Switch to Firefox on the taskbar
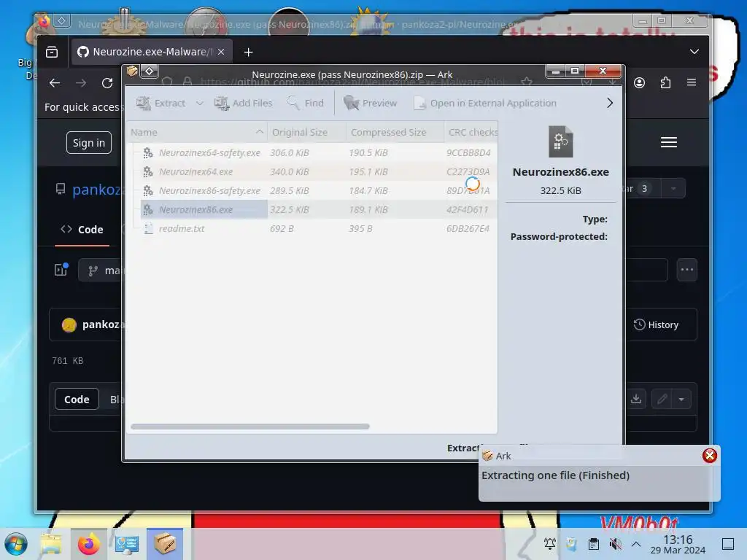 pyautogui.click(x=89, y=543)
